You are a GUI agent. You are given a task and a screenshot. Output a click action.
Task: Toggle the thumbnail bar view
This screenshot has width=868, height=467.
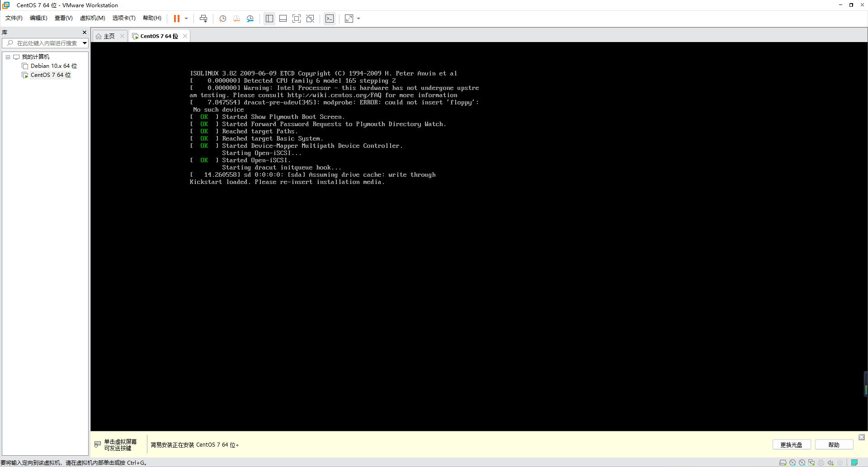(x=283, y=19)
